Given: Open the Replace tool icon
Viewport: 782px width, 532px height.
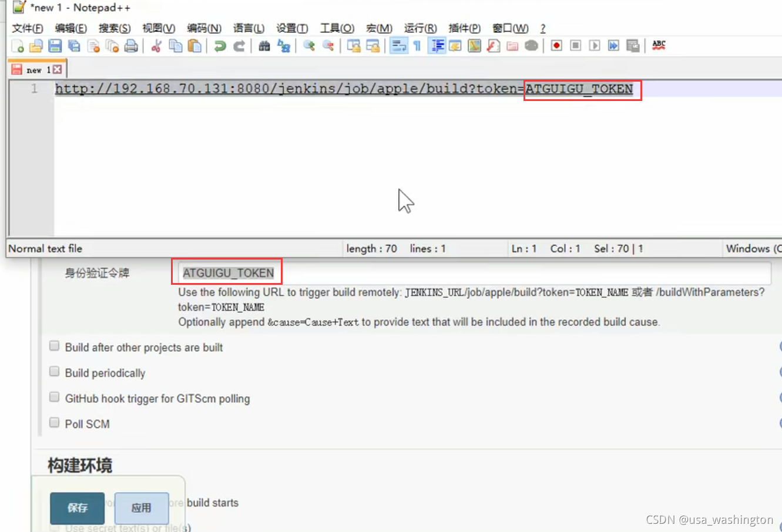Looking at the screenshot, I should click(x=284, y=46).
